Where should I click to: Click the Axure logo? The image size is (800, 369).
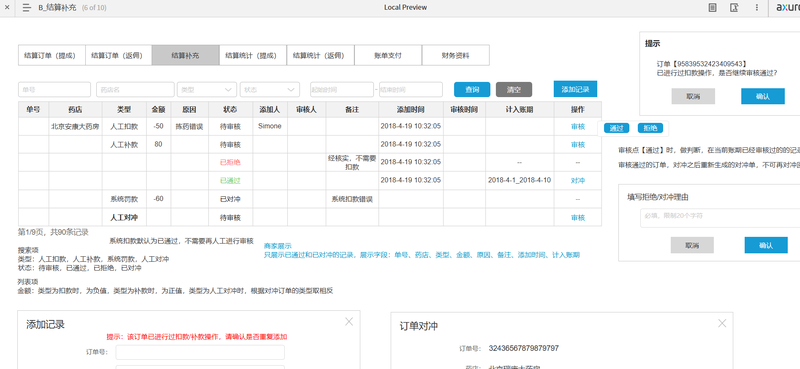click(787, 8)
